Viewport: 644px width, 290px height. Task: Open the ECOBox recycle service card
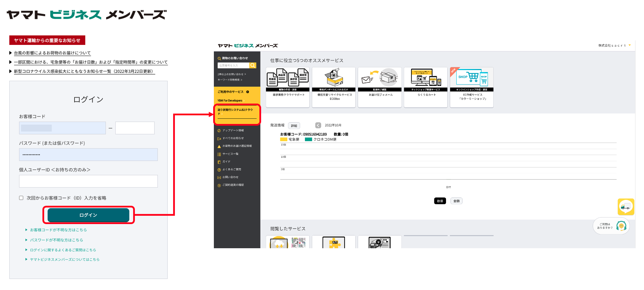pyautogui.click(x=334, y=87)
